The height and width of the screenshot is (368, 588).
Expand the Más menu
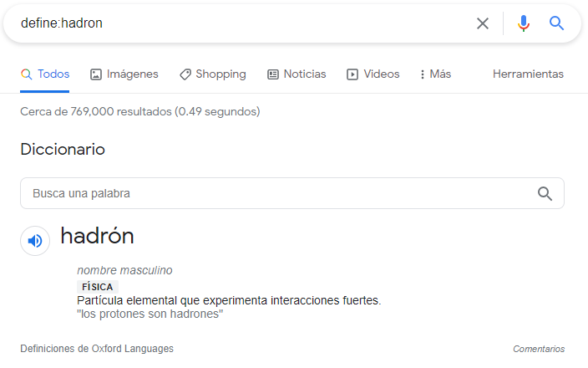[435, 74]
